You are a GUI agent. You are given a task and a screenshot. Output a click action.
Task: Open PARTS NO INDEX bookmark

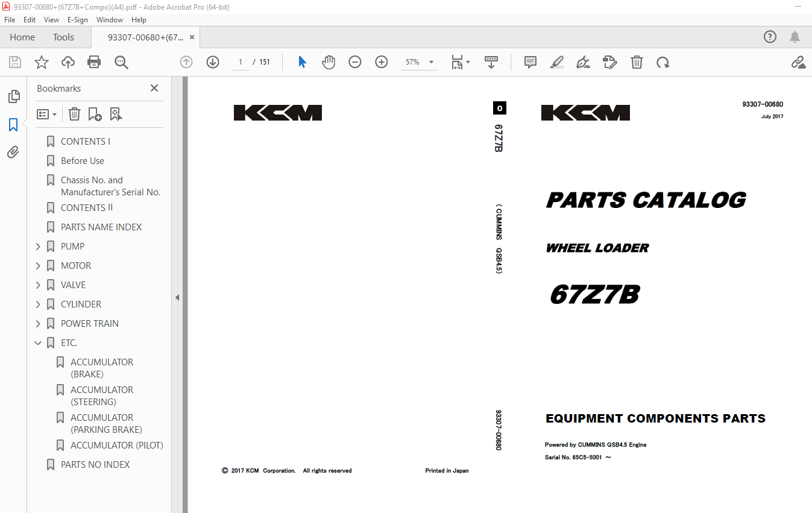[95, 465]
